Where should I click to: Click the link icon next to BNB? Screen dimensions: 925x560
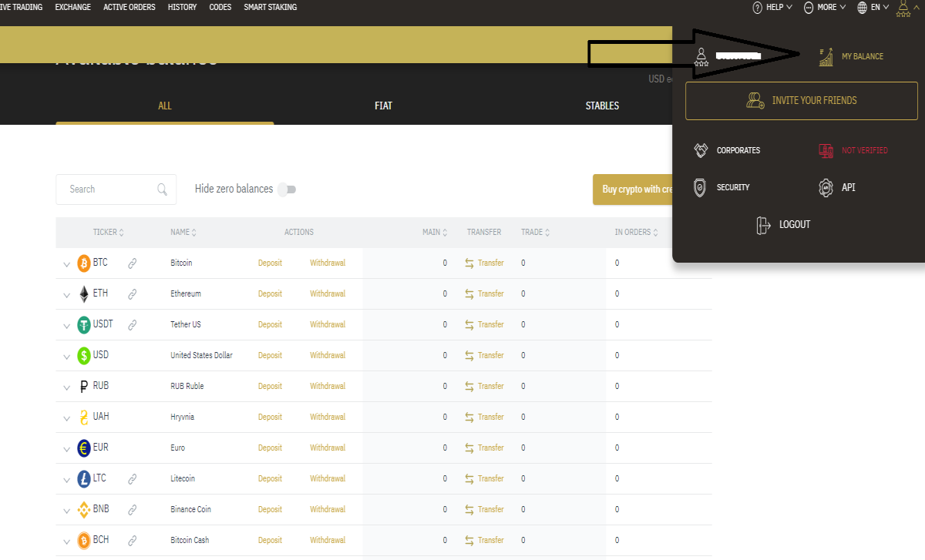pyautogui.click(x=132, y=510)
